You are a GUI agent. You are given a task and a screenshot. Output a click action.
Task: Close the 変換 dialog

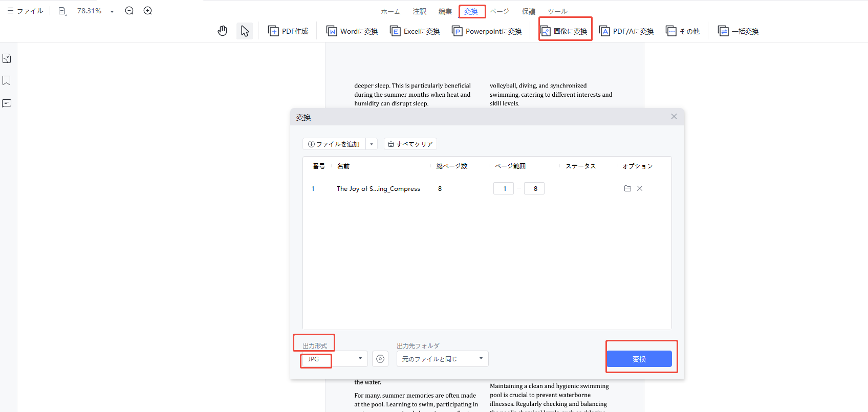pos(674,117)
